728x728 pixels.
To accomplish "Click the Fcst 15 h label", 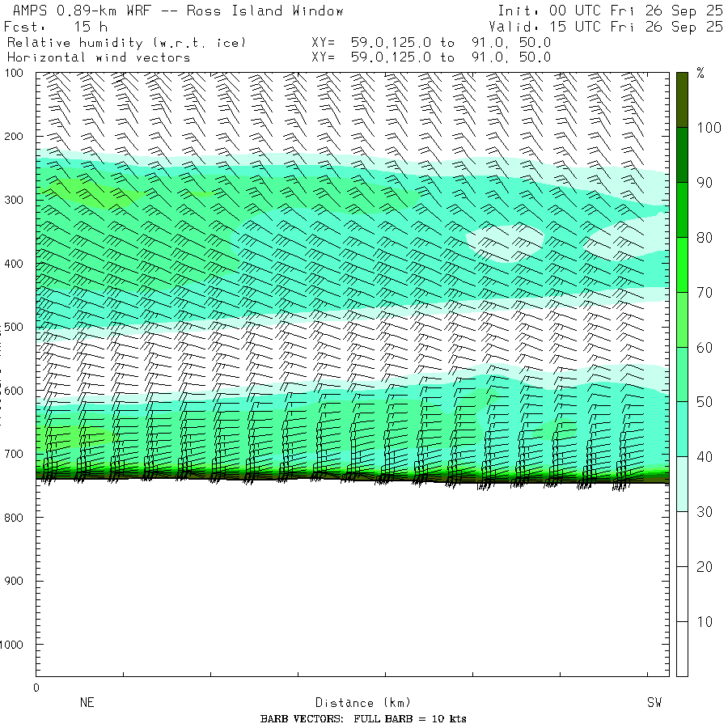I will coord(56,26).
